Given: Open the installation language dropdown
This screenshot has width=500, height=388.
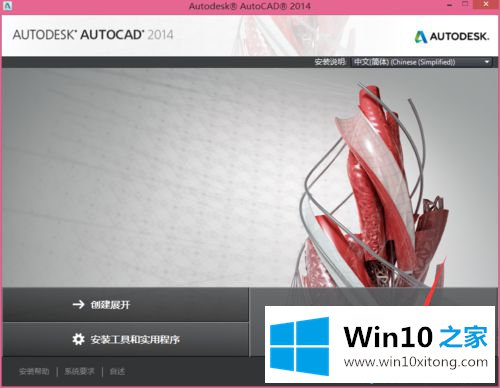Looking at the screenshot, I should tap(422, 62).
